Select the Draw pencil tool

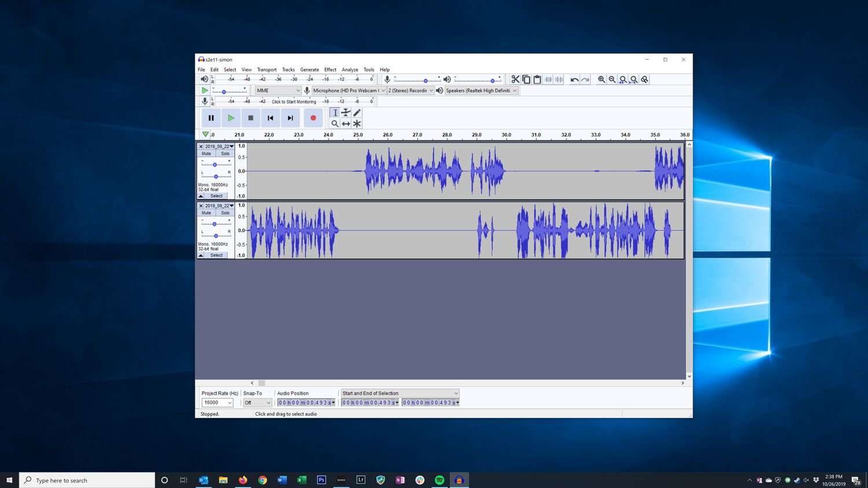pyautogui.click(x=357, y=113)
